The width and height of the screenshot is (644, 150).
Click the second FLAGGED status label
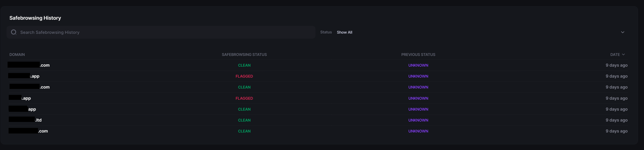click(244, 98)
